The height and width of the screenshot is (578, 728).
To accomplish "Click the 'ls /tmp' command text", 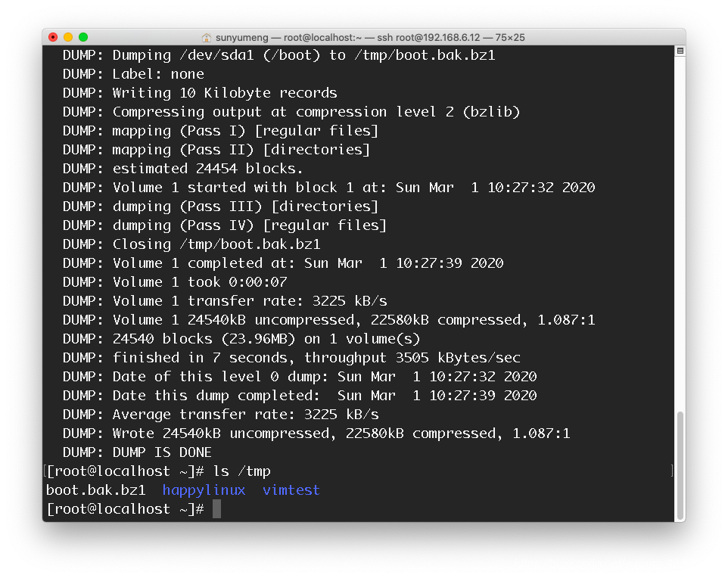I will [242, 471].
